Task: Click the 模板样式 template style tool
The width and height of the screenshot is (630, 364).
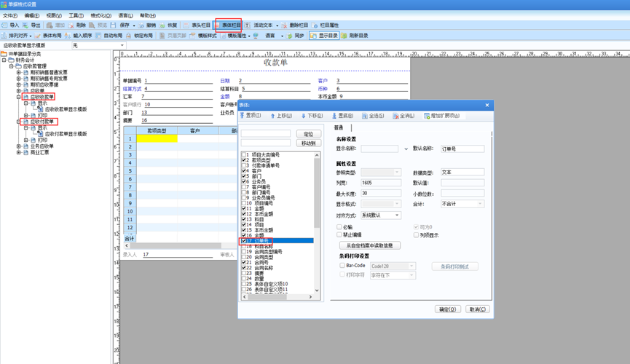Action: (203, 36)
